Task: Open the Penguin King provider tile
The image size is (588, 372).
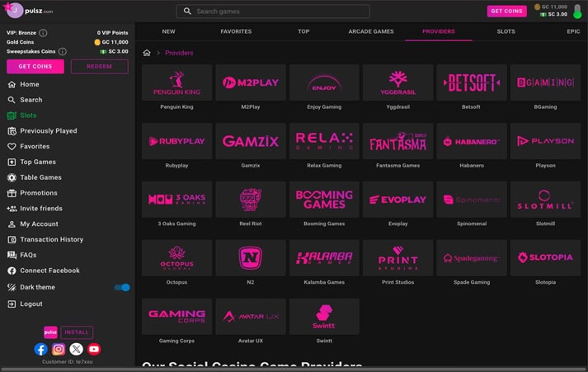Action: point(176,82)
